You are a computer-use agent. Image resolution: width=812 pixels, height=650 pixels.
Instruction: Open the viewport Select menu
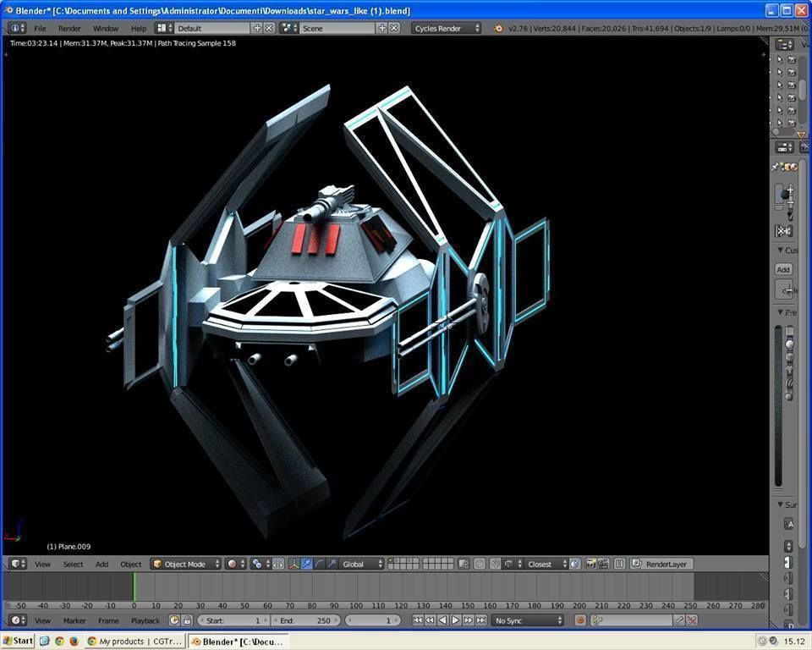[73, 564]
